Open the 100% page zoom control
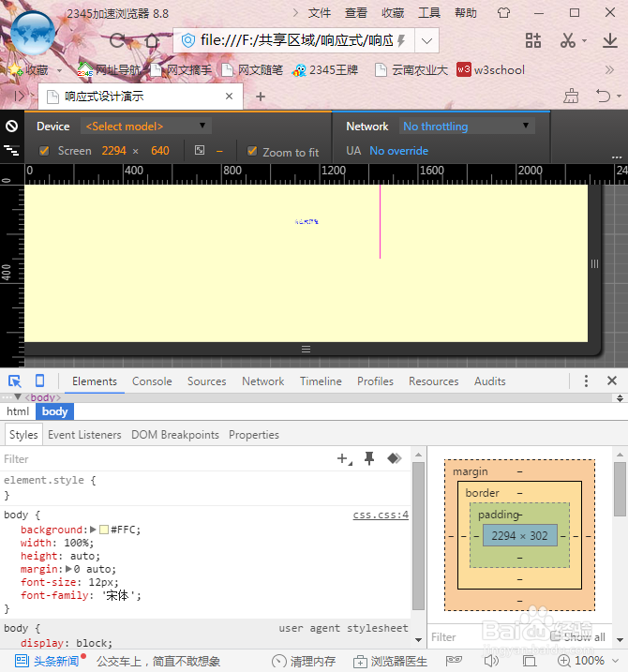 588,661
